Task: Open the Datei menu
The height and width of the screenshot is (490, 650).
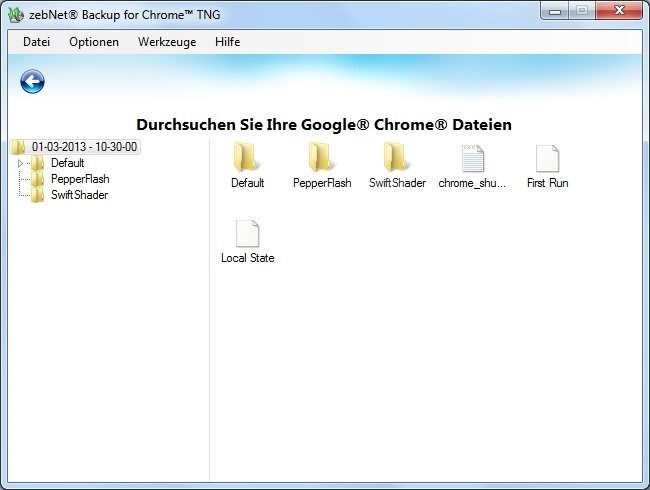Action: [x=36, y=42]
